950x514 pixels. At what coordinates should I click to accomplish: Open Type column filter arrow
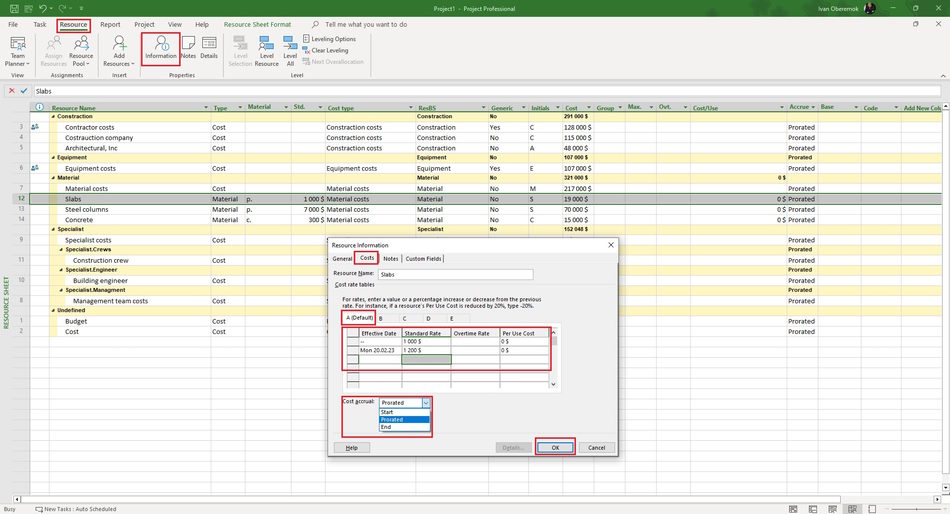point(240,108)
